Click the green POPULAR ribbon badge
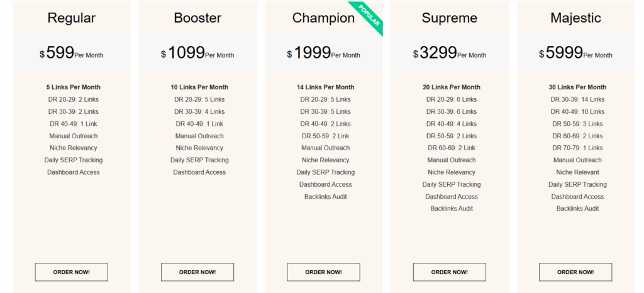Image resolution: width=644 pixels, height=293 pixels. 369,16
